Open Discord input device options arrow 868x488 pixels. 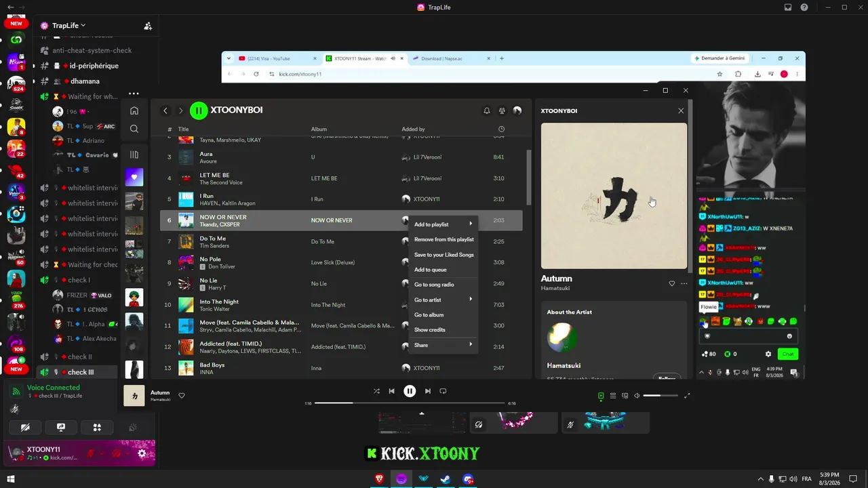click(101, 453)
